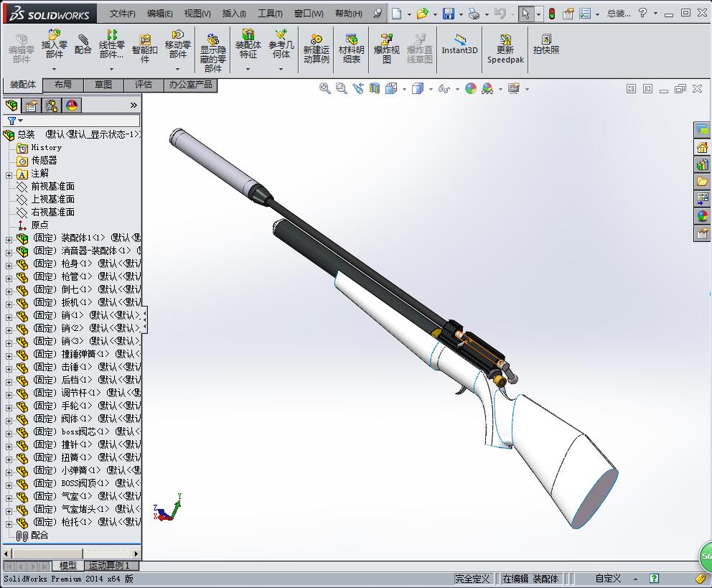
Task: Open the 插入(I) menu
Action: click(234, 14)
